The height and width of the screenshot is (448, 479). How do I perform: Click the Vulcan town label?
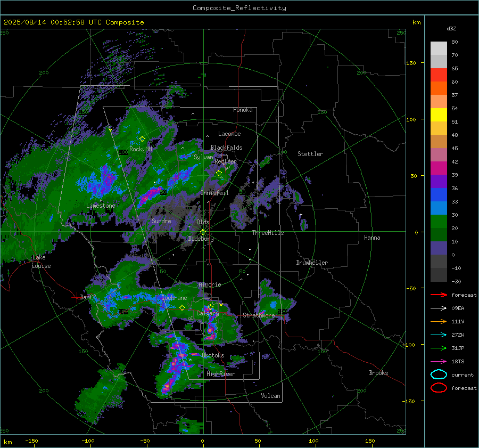click(271, 396)
